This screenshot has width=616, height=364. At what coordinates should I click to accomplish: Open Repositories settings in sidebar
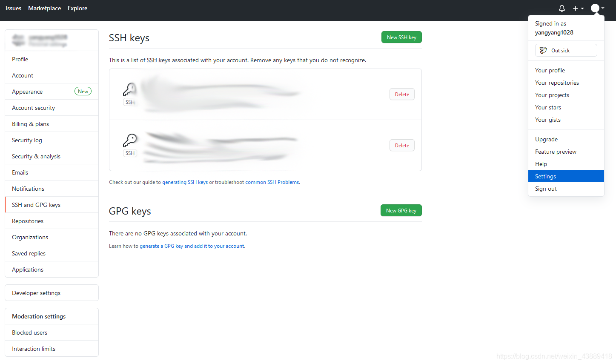pos(52,221)
